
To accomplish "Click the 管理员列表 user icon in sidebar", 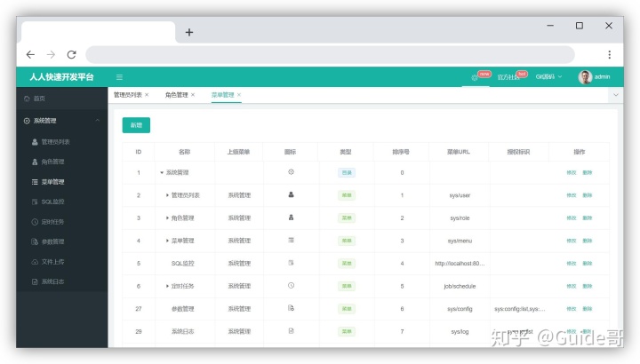I will [35, 142].
